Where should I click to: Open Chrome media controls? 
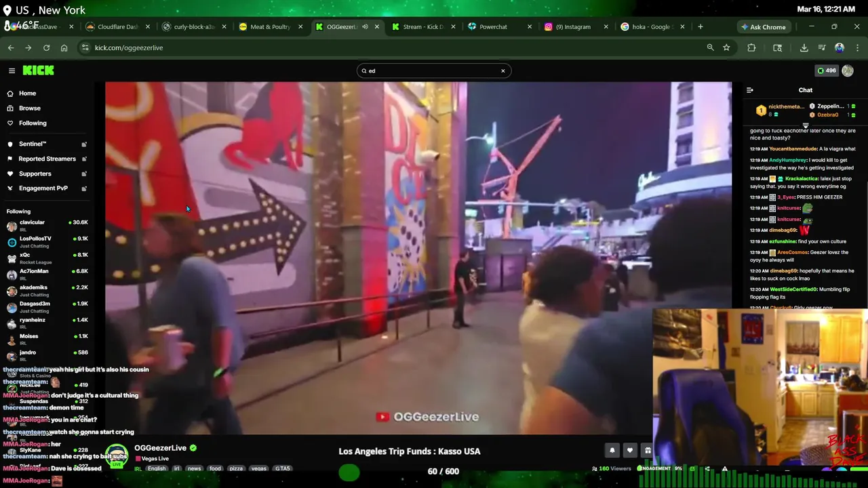pos(822,47)
